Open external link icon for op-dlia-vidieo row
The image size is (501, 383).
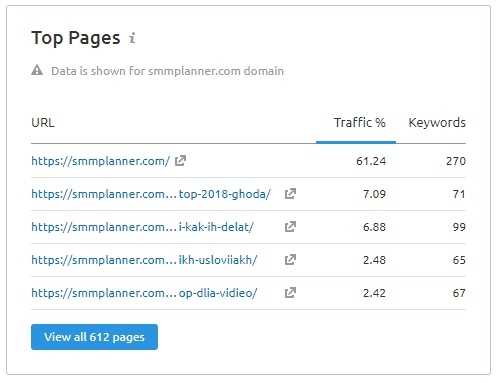290,293
